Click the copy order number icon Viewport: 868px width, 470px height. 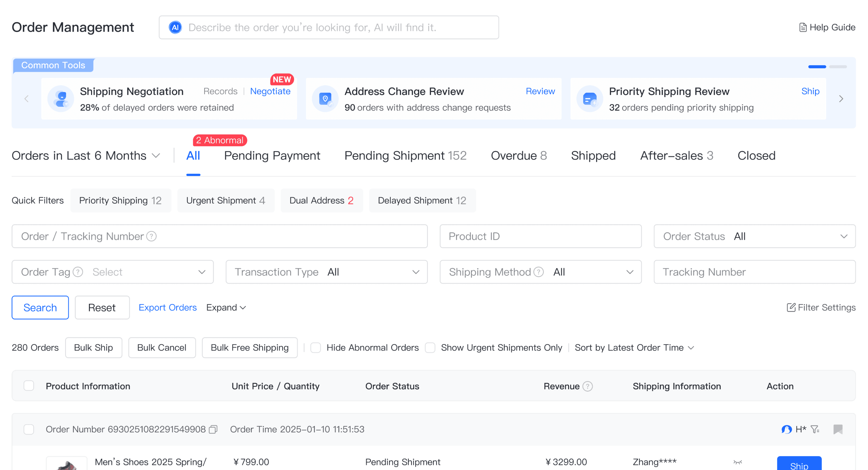click(213, 429)
